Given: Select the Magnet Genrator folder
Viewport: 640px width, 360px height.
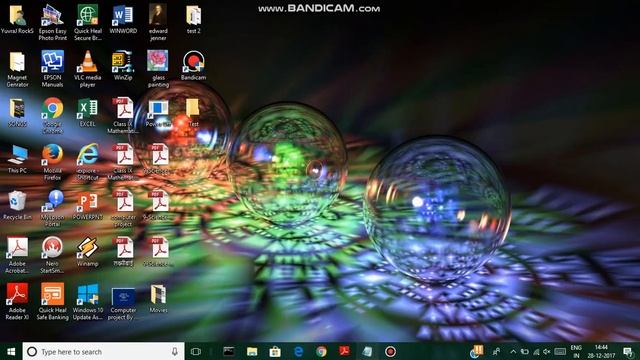Looking at the screenshot, I should 17,69.
